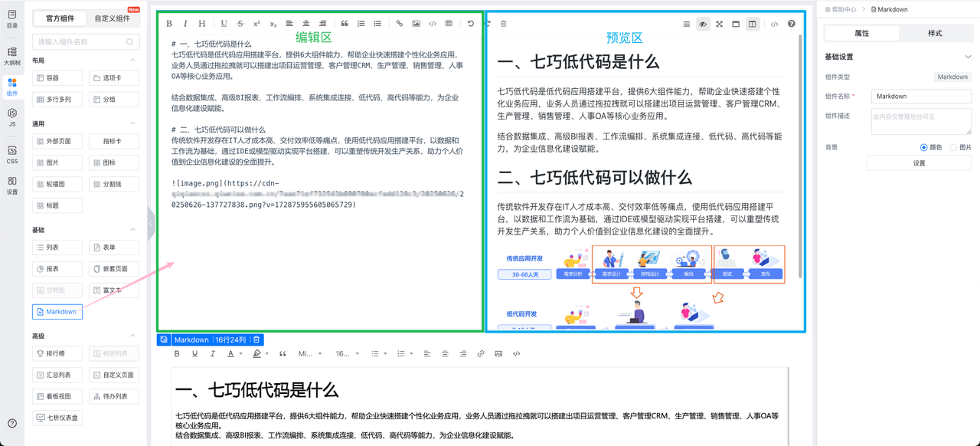Click the bold icon in the Markdown editor toolbar

[169, 24]
